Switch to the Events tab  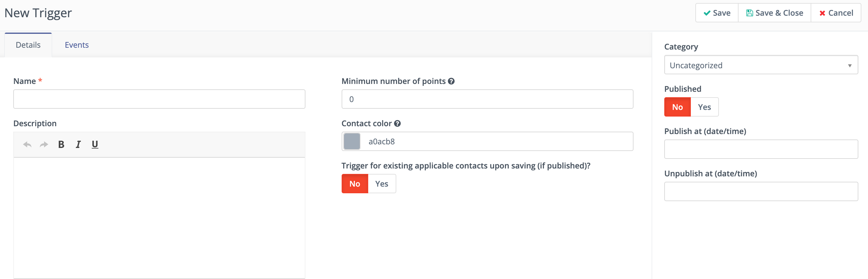tap(76, 45)
